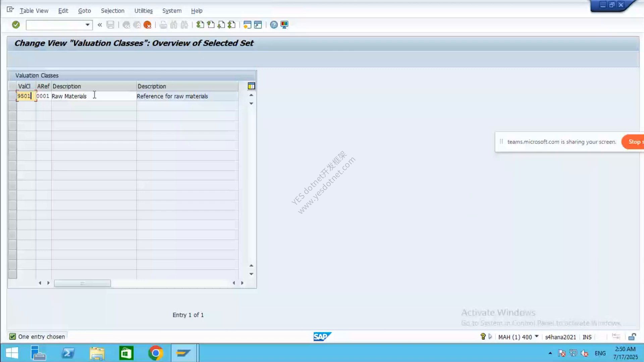This screenshot has height=362, width=644.
Task: Click the ENG language indicator
Action: [600, 353]
